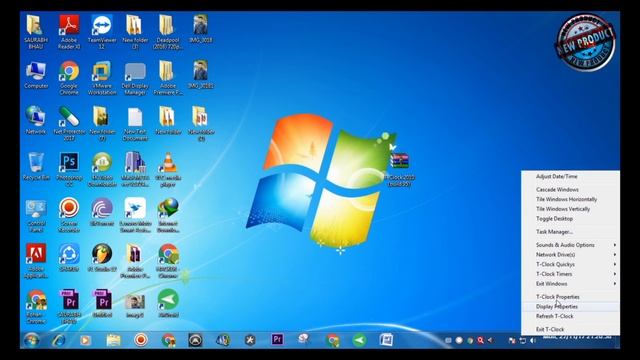Screen dimensions: 640x360
Task: Launch the VLC media player shortcut
Action: click(168, 169)
